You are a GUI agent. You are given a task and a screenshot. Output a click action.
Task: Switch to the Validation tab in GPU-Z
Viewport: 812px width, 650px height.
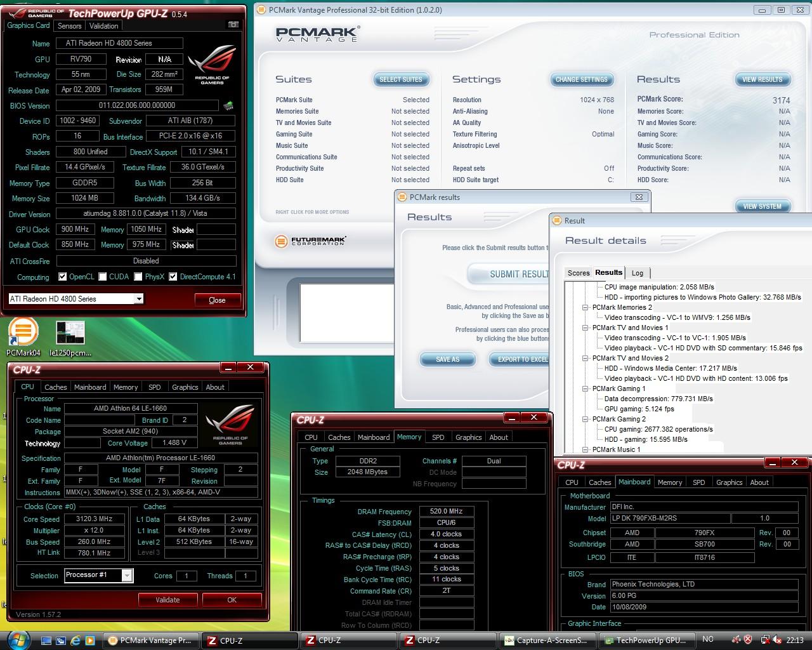click(x=103, y=26)
